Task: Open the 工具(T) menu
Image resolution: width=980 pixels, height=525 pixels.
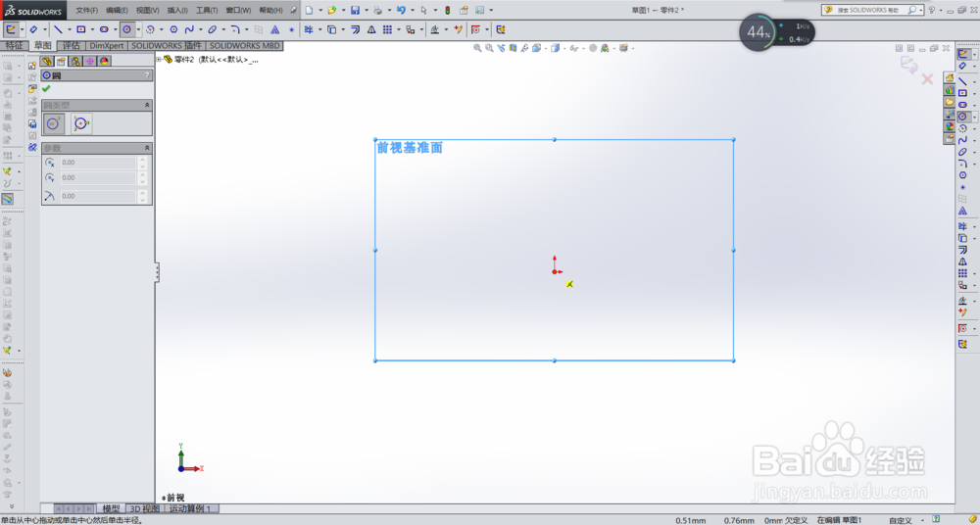Action: click(207, 10)
